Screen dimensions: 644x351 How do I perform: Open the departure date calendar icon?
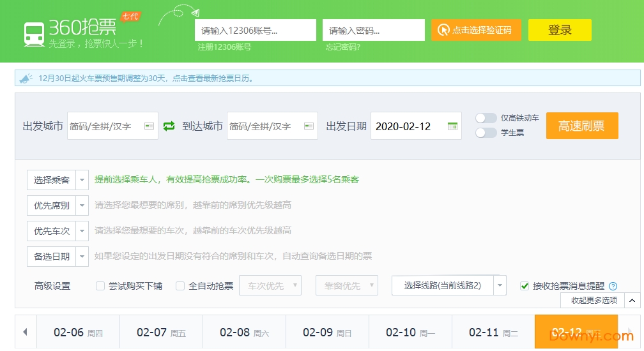[x=452, y=126]
